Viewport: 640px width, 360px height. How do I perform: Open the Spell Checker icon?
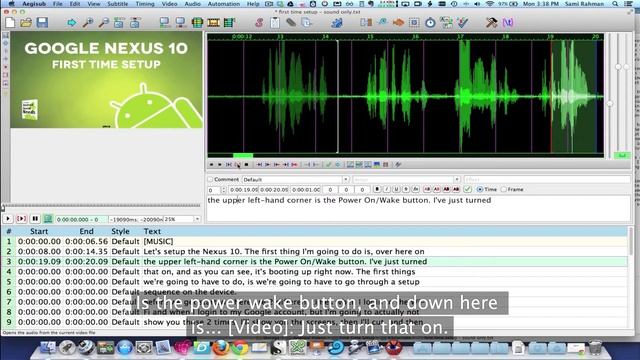pyautogui.click(x=462, y=22)
